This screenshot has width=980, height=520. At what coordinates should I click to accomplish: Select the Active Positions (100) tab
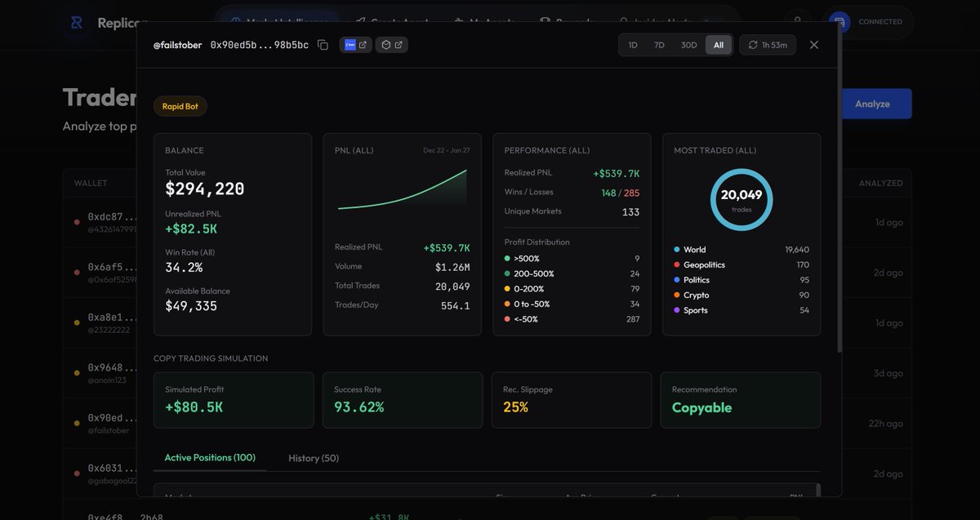210,458
